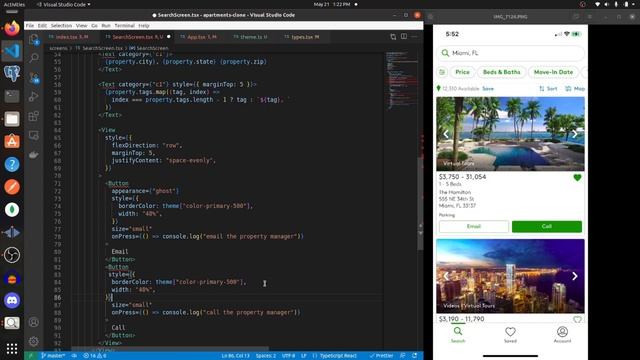This screenshot has width=640, height=360.
Task: Open the Price filter chip
Action: [462, 72]
